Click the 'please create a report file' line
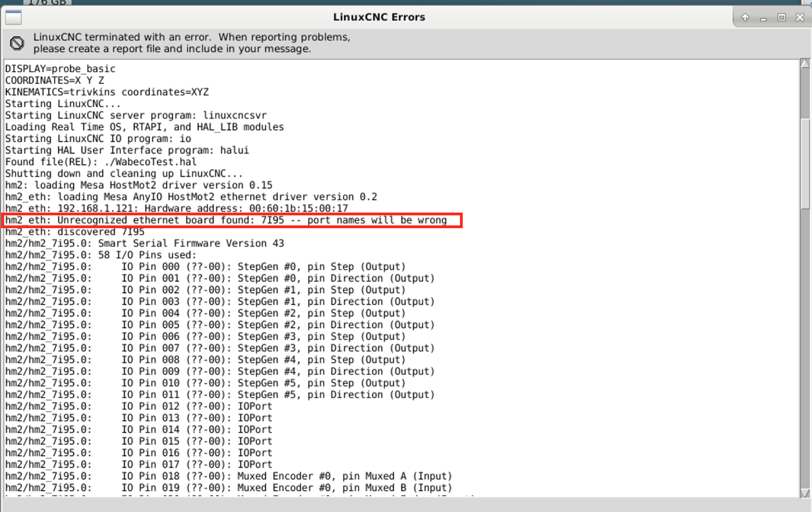The width and height of the screenshot is (812, 512). click(x=172, y=49)
